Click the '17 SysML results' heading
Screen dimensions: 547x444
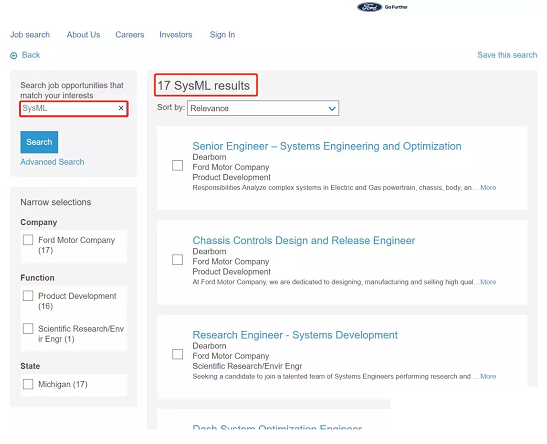click(204, 85)
